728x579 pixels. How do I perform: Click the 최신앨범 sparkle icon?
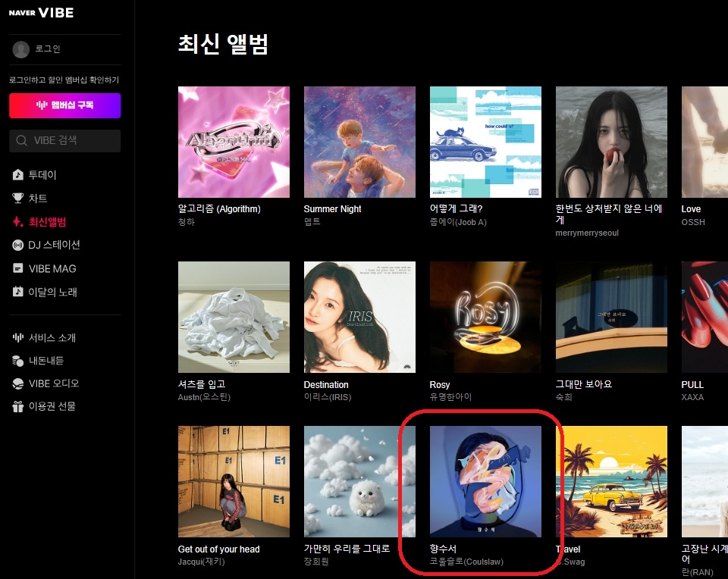click(17, 222)
